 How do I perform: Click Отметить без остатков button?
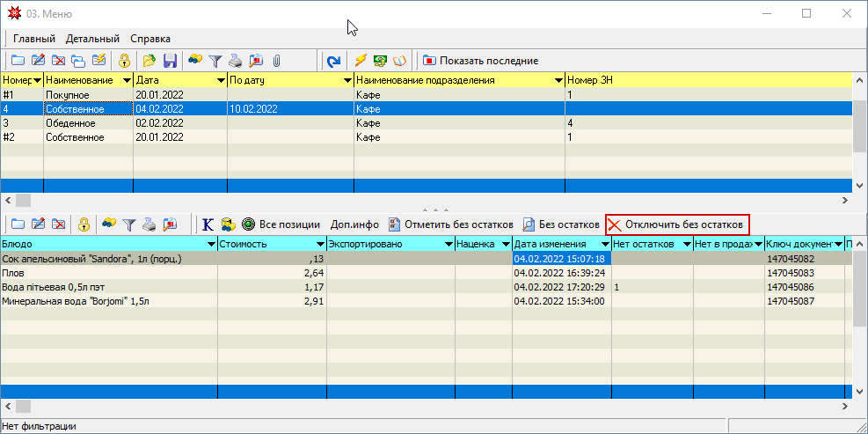pos(450,224)
